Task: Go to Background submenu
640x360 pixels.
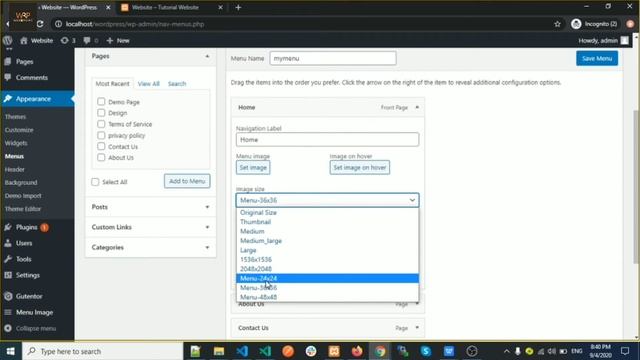Action: 21,182
